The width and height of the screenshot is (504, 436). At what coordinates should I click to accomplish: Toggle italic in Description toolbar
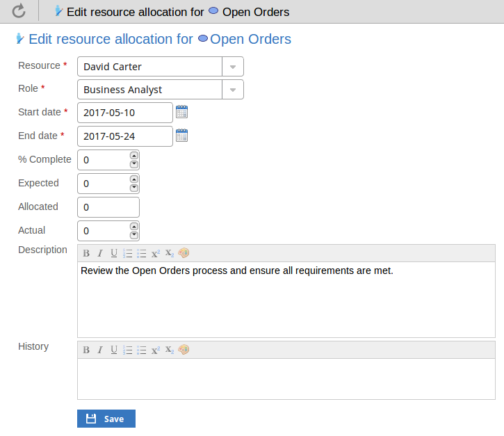pyautogui.click(x=100, y=253)
